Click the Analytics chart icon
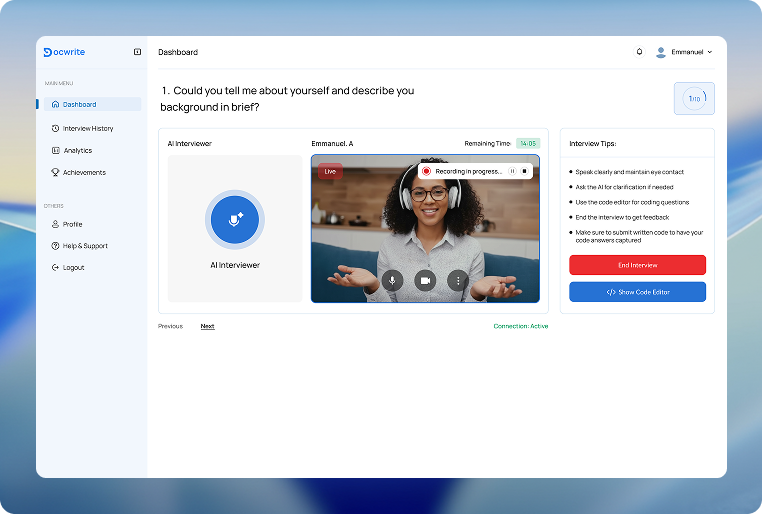Screen dimensions: 762x514 click(x=55, y=151)
